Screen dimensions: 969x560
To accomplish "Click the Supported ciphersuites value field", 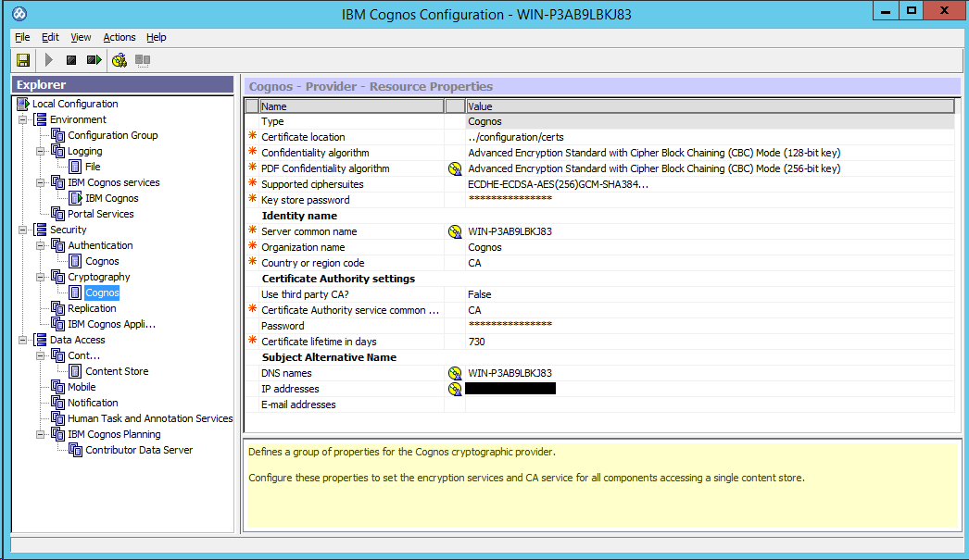I will [710, 184].
